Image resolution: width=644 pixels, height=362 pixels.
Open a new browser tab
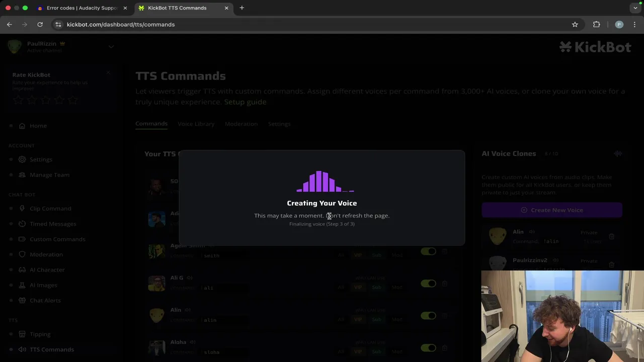(x=242, y=8)
